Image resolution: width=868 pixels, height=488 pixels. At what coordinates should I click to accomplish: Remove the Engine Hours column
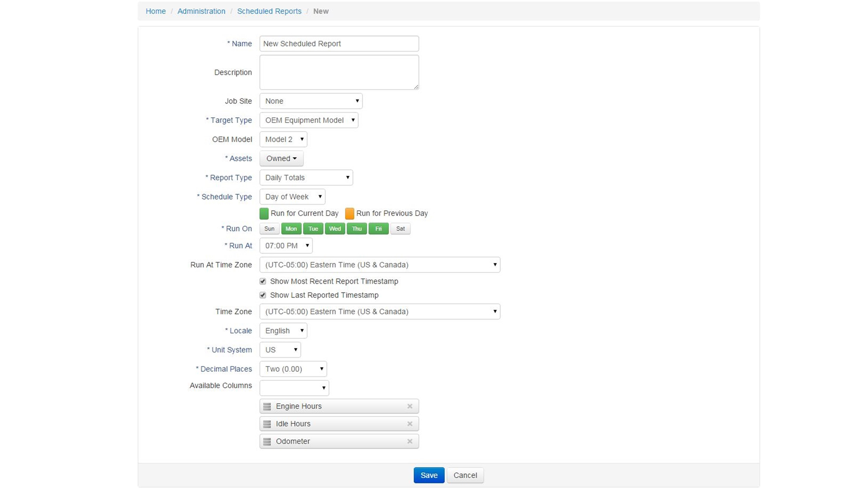point(410,406)
